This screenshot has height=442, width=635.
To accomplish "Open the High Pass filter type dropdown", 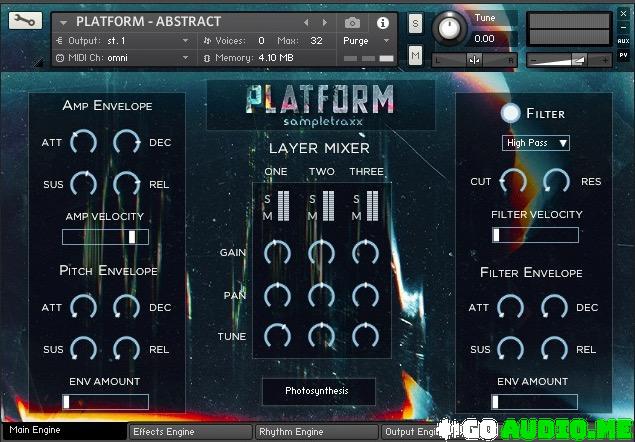I will (535, 143).
